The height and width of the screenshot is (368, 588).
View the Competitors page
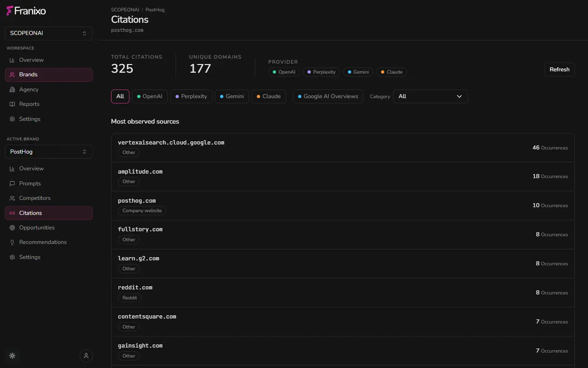[x=49, y=198]
